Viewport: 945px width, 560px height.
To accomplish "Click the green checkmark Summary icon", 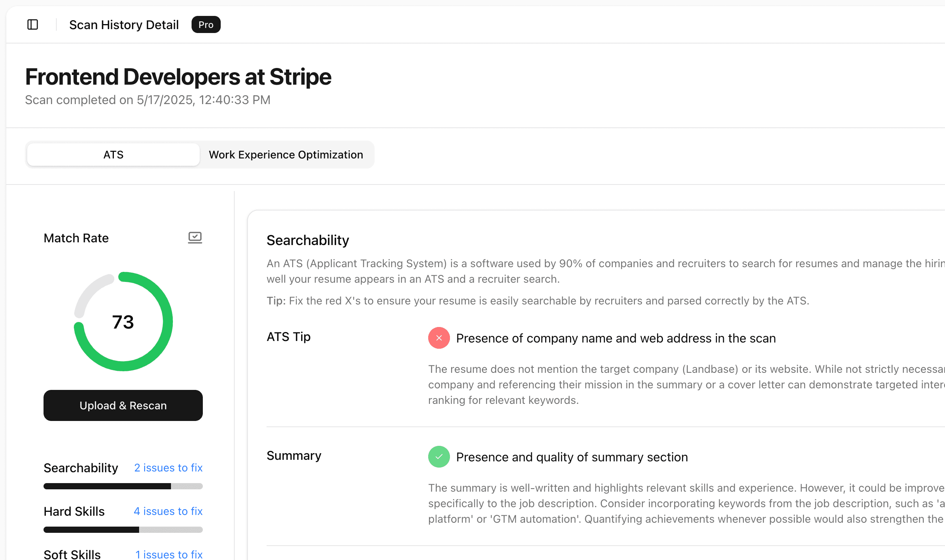I will [x=439, y=457].
